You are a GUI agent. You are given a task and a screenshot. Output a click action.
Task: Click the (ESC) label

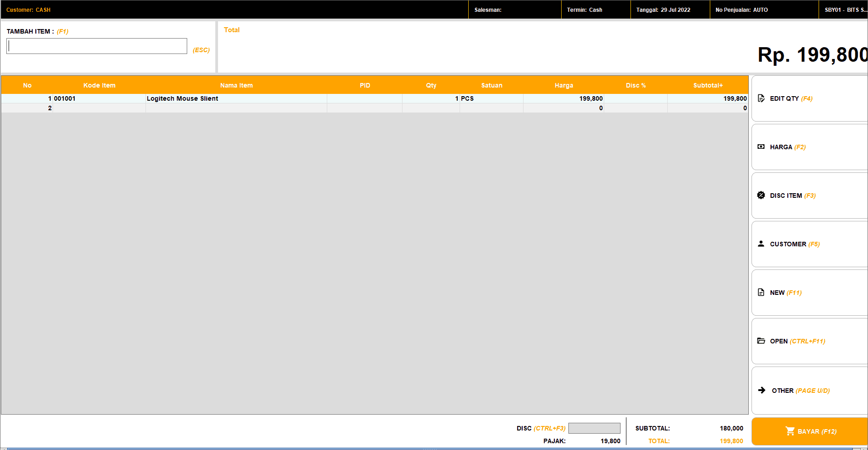201,50
